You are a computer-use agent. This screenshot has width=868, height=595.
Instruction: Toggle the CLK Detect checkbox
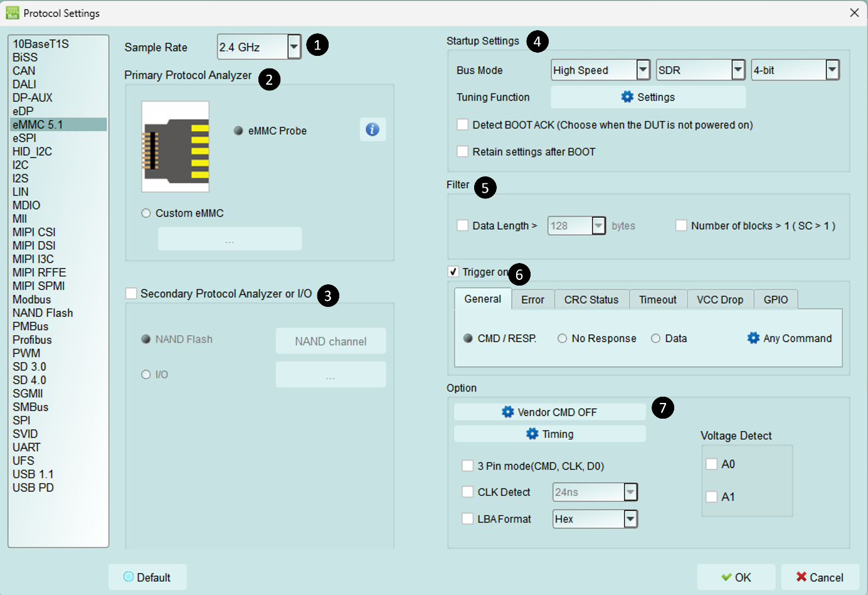(x=467, y=492)
